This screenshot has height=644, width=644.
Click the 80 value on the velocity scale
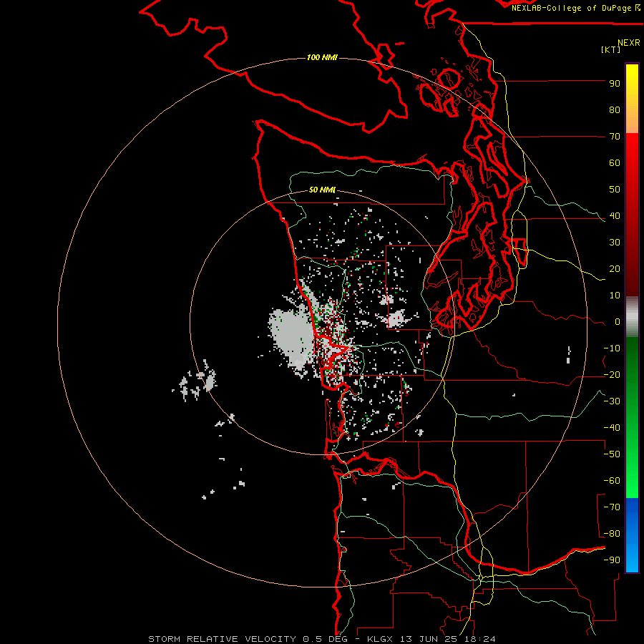click(x=615, y=110)
